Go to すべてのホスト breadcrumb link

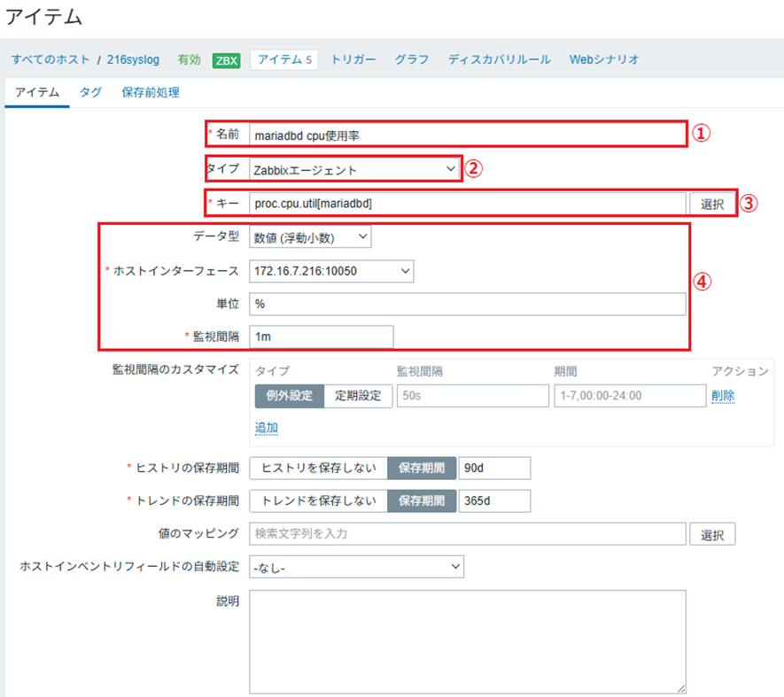click(x=50, y=59)
